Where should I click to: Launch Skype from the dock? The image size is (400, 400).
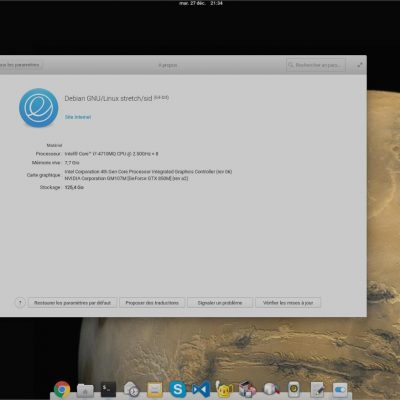[178, 389]
